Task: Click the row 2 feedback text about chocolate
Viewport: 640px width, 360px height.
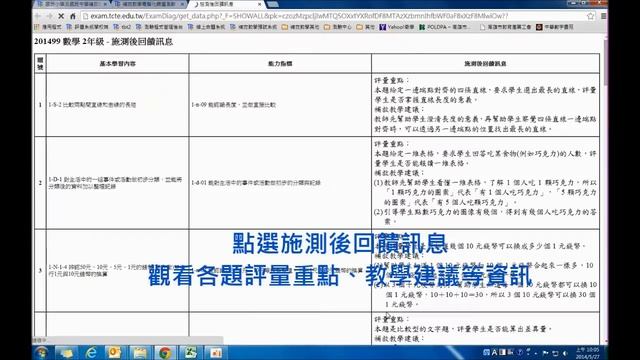Action: pyautogui.click(x=485, y=183)
